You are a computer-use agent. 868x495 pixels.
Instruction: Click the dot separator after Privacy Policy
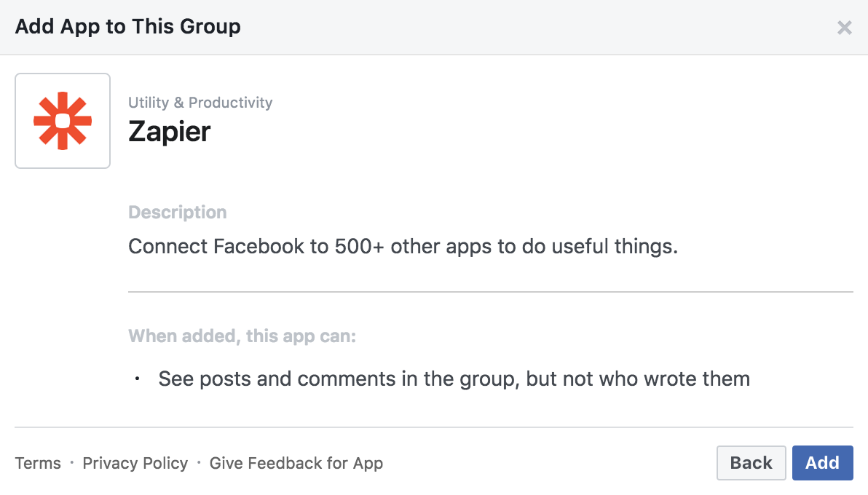199,463
